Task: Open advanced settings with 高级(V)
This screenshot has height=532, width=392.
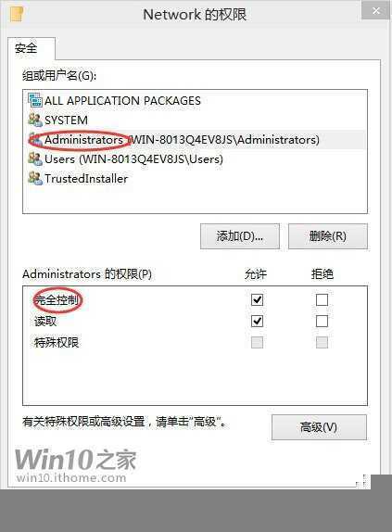Action: [x=319, y=427]
